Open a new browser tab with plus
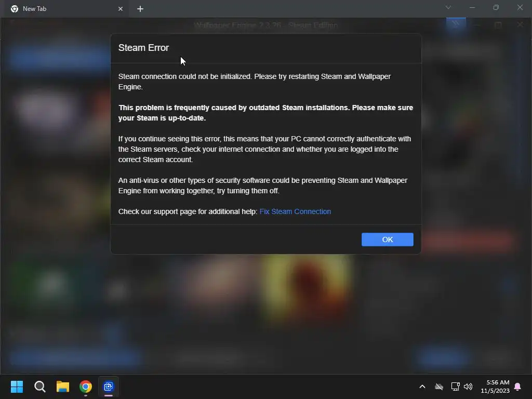The image size is (532, 399). 140,9
